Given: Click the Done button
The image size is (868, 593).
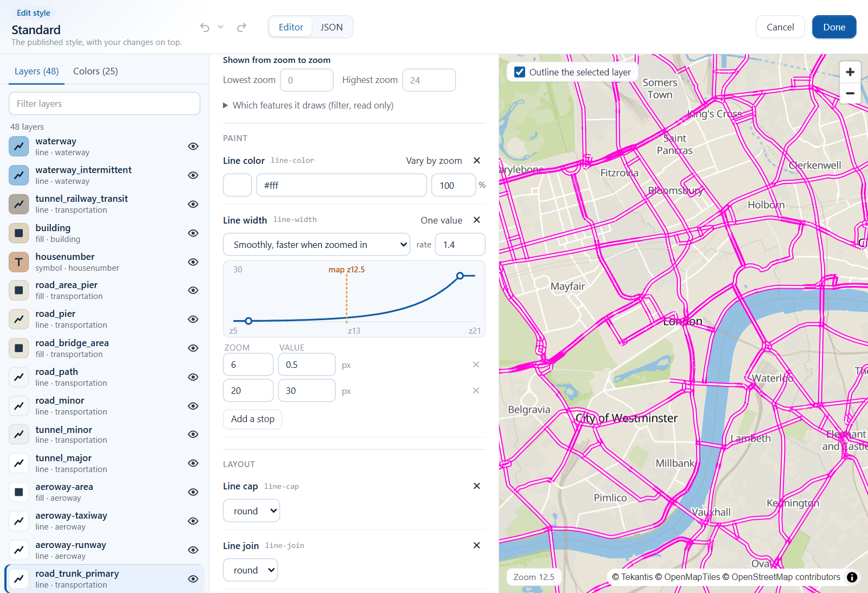Looking at the screenshot, I should [834, 27].
